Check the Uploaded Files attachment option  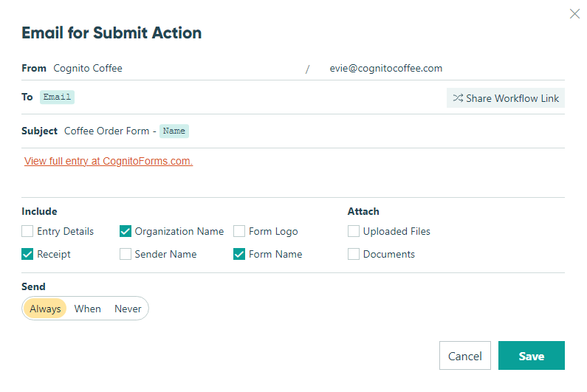point(354,231)
